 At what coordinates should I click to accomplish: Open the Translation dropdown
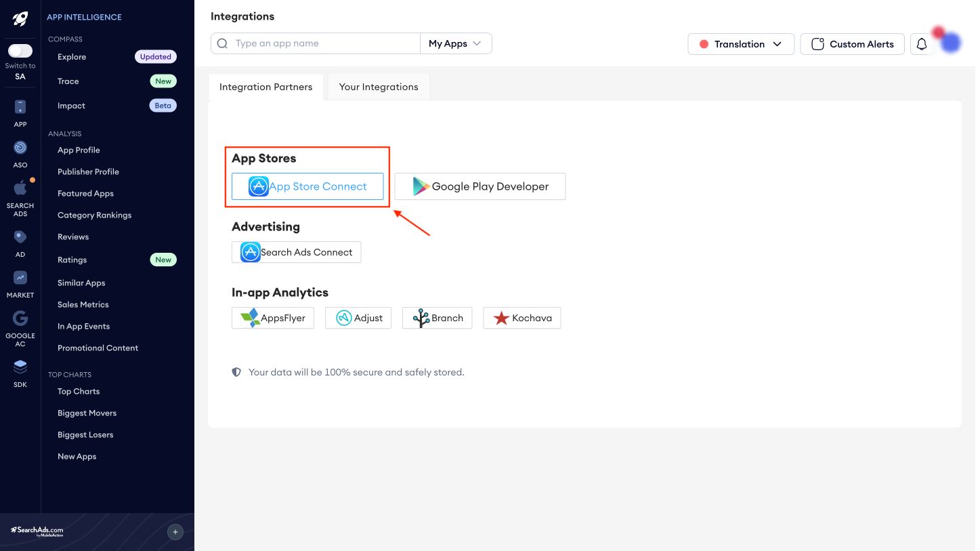click(741, 44)
